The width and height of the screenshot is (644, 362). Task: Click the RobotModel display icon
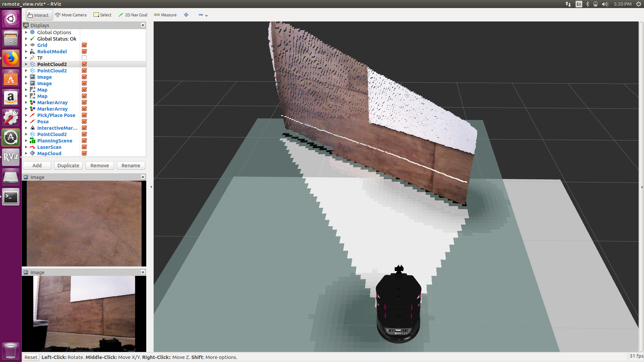point(33,52)
